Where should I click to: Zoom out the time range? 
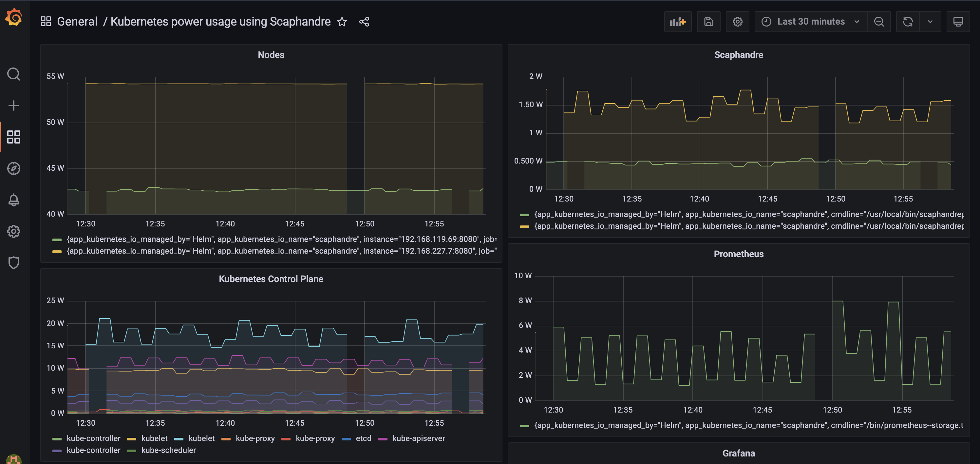click(x=879, y=22)
